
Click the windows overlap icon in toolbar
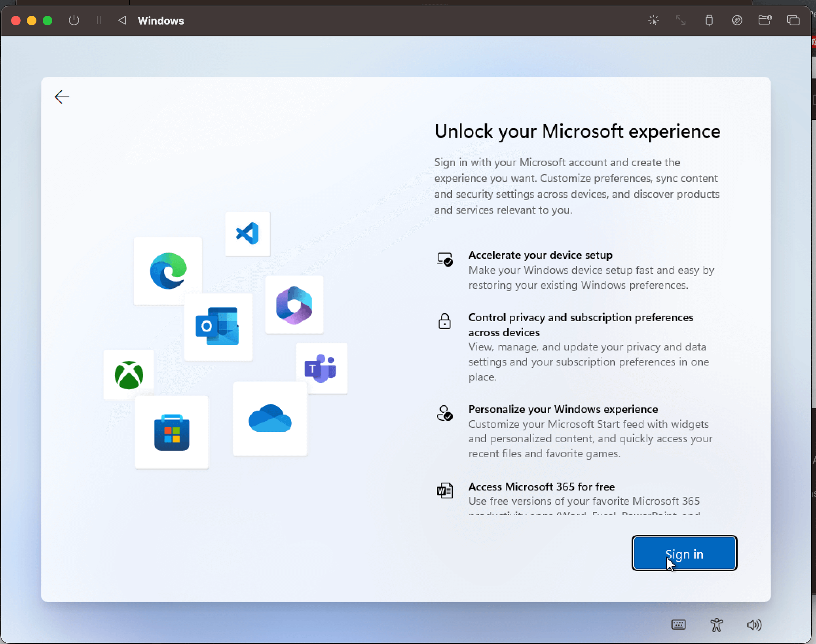point(793,20)
